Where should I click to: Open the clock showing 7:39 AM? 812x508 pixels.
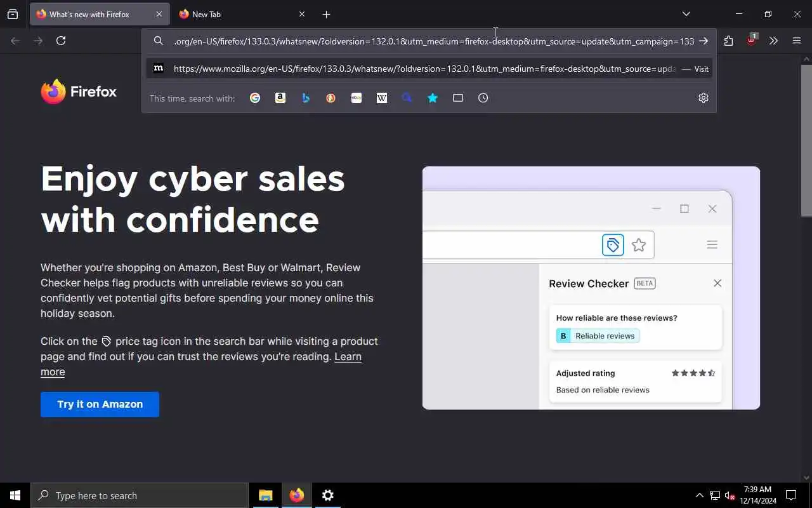(758, 495)
